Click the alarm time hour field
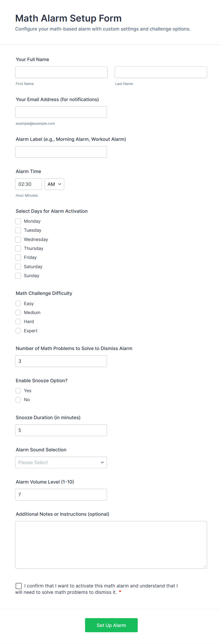Viewport: 220px width, 644px height. pos(28,184)
